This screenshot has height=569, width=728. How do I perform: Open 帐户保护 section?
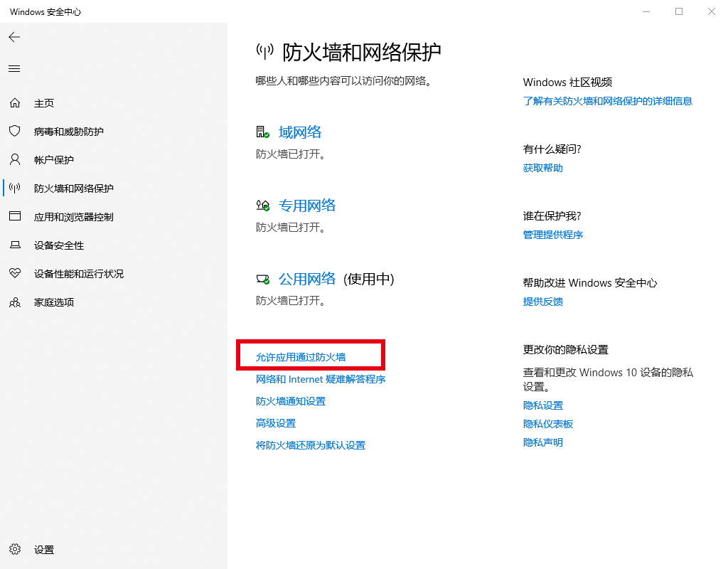point(54,160)
